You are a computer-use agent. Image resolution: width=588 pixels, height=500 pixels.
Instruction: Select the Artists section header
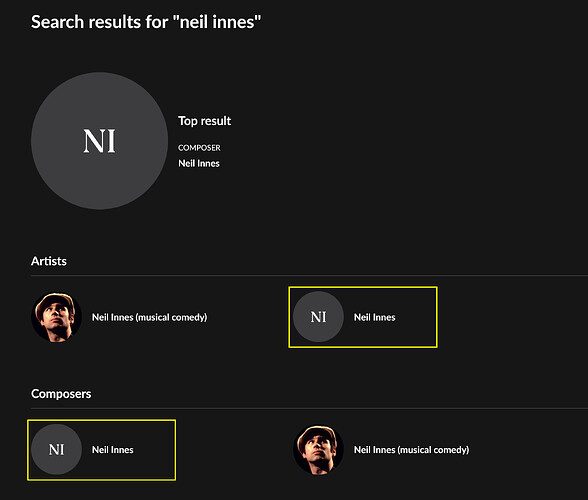[x=49, y=261]
